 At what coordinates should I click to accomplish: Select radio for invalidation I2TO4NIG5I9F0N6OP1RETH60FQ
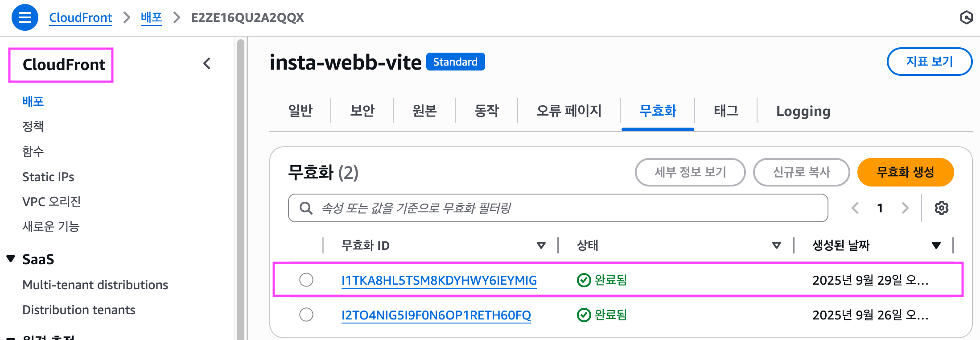pyautogui.click(x=306, y=315)
